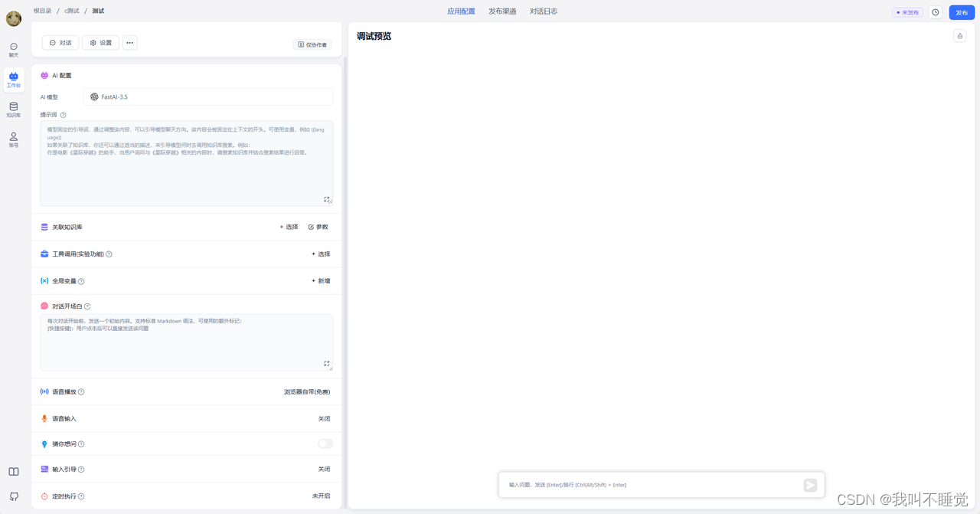Open the three-dot more options menu
The image size is (980, 514).
point(130,43)
